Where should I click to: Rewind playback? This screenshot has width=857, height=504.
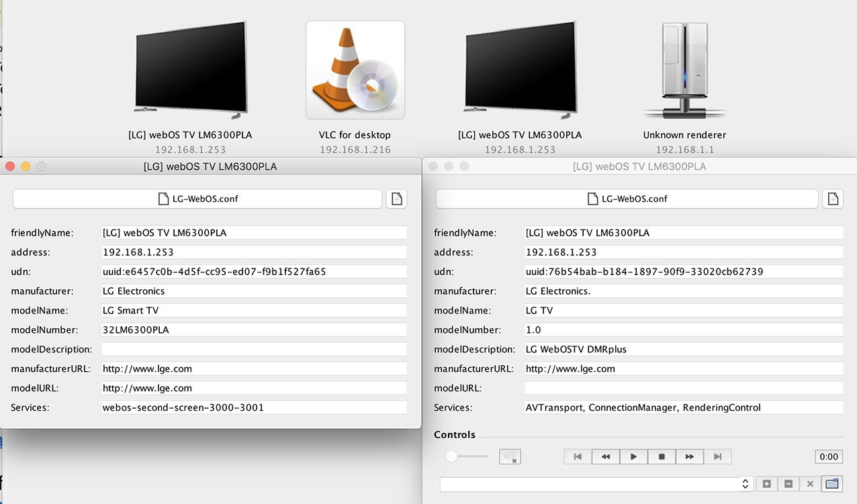[606, 457]
